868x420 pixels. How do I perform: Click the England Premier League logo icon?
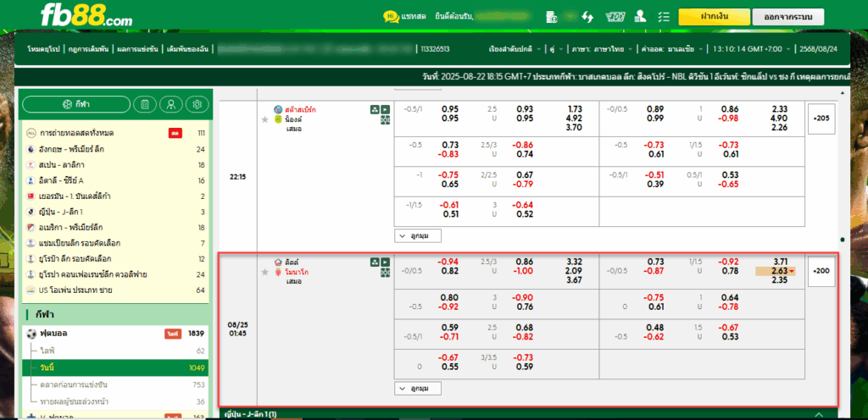(x=31, y=149)
